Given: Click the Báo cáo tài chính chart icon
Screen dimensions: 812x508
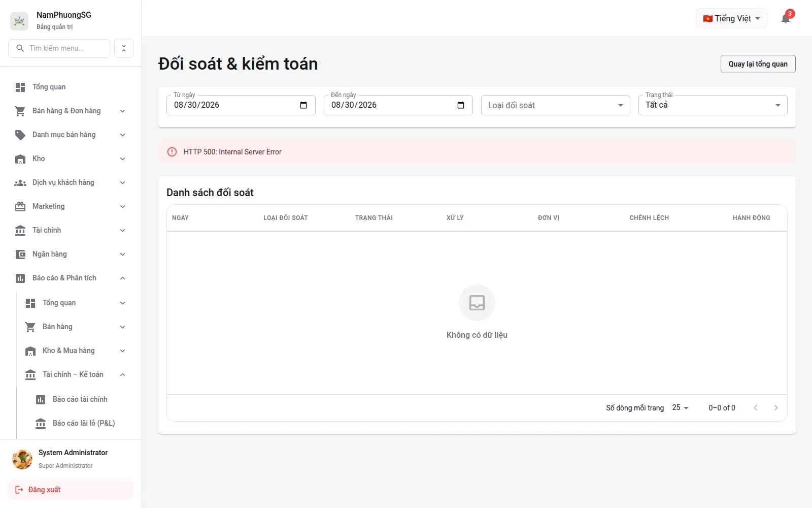Looking at the screenshot, I should [41, 400].
